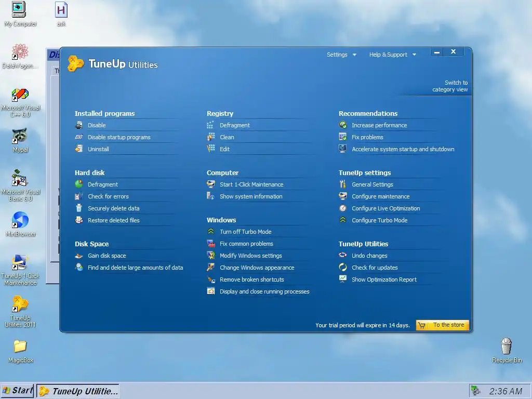Minimize the TuneUp Utilities window
Image resolution: width=532 pixels, height=399 pixels.
437,52
